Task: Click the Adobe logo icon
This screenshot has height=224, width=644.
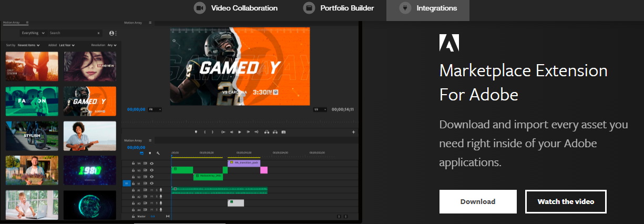Action: point(449,43)
